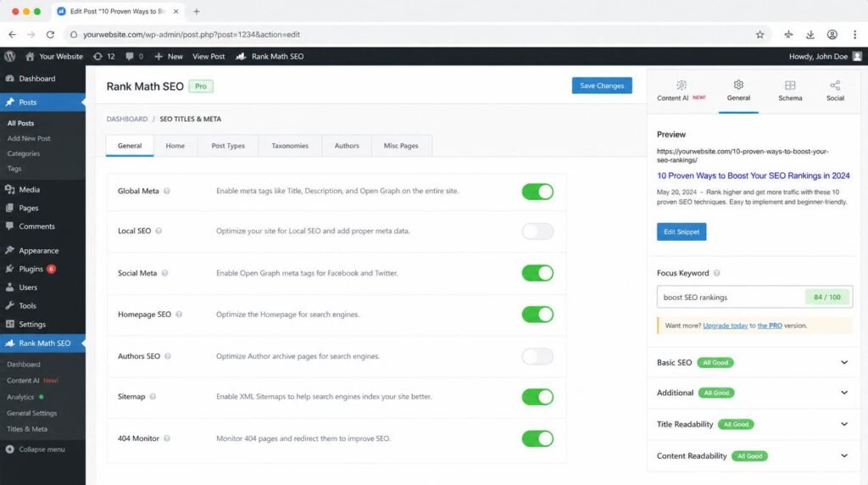The width and height of the screenshot is (868, 485).
Task: Click the DASHBOARD breadcrumb link
Action: click(x=127, y=119)
